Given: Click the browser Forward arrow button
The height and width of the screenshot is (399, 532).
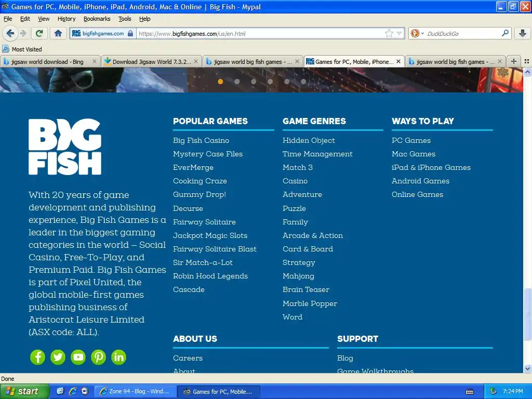Looking at the screenshot, I should pos(23,33).
